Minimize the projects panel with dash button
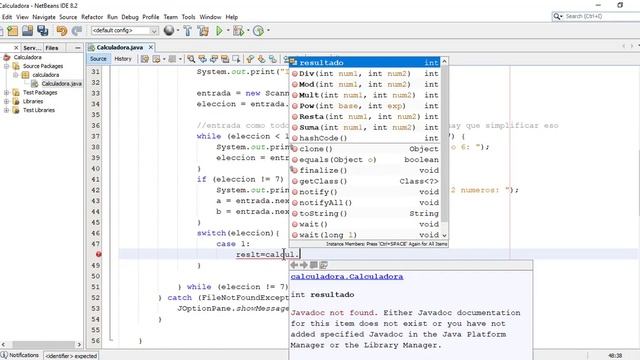Viewport: 640px width, 360px height. click(x=78, y=48)
